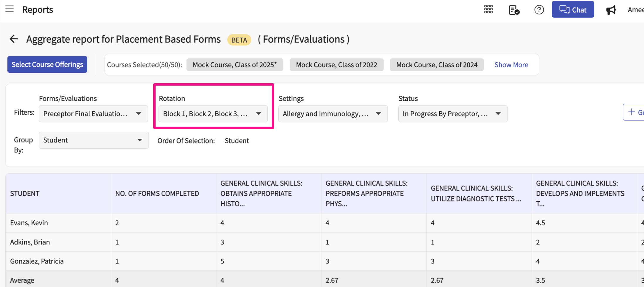Select the Mock Course, Class of 2025 chip

(235, 65)
